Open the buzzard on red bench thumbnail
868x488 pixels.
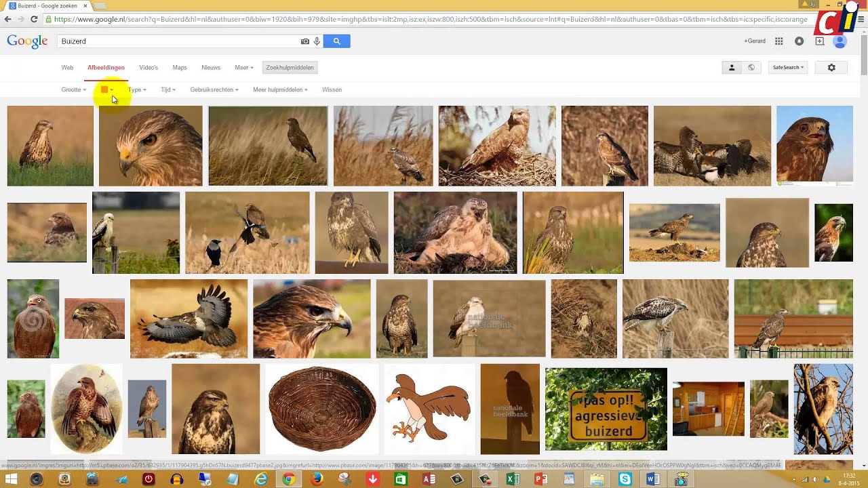[793, 319]
